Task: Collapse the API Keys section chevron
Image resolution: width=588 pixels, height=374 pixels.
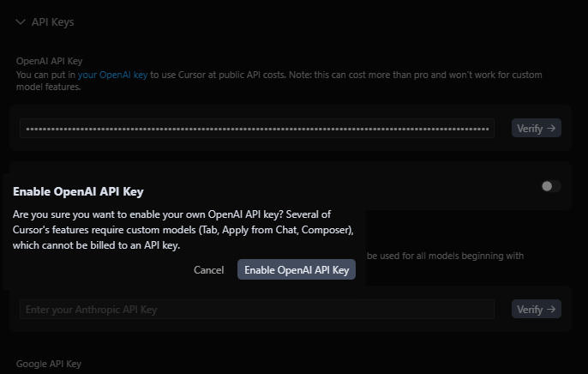Action: point(21,22)
